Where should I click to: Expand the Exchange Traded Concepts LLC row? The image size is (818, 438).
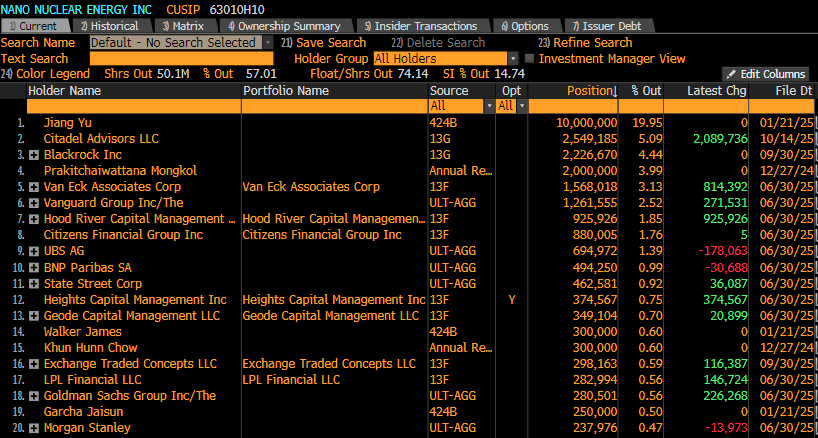[34, 364]
